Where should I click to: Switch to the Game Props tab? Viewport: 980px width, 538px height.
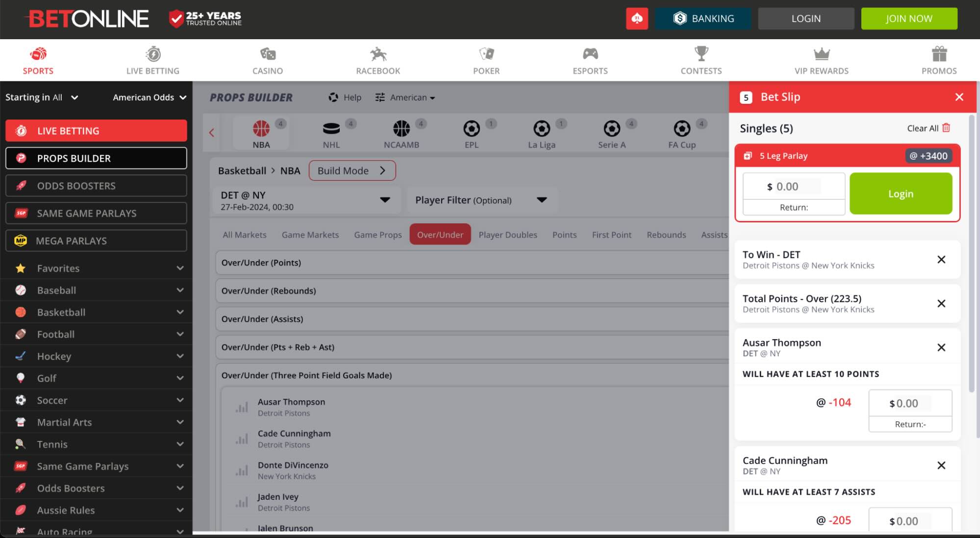(378, 235)
